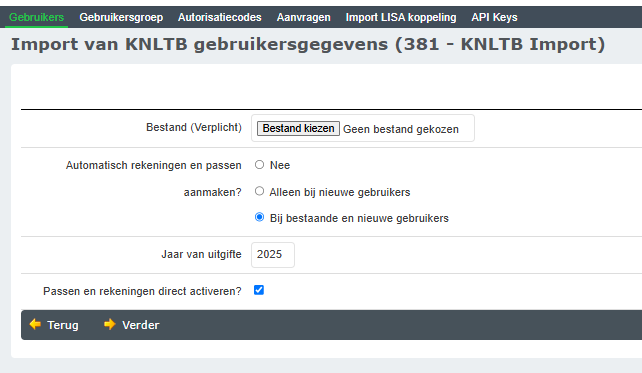Click the Passen en rekeningen direct activeren label
642x373 pixels.
tap(142, 291)
